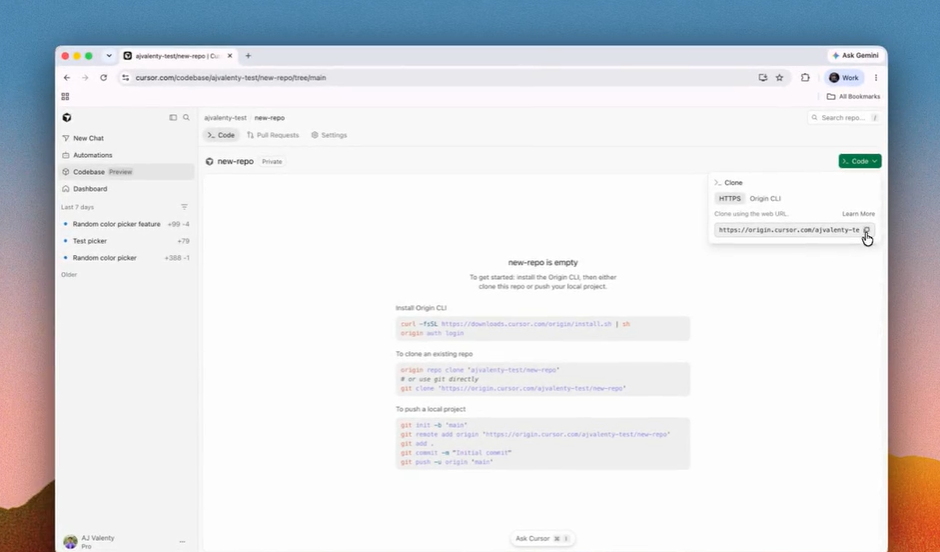Open Random color picker +388 chat
Viewport: 940px width, 552px height.
(126, 257)
